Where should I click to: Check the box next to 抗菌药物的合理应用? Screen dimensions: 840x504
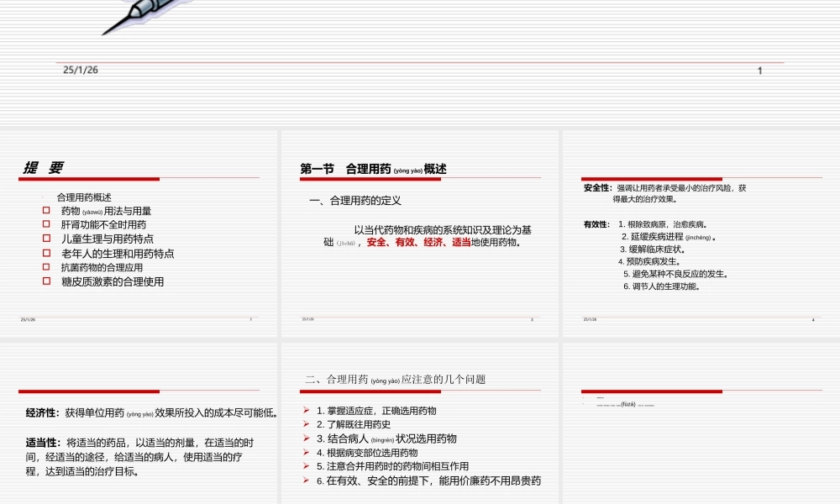tap(45, 267)
